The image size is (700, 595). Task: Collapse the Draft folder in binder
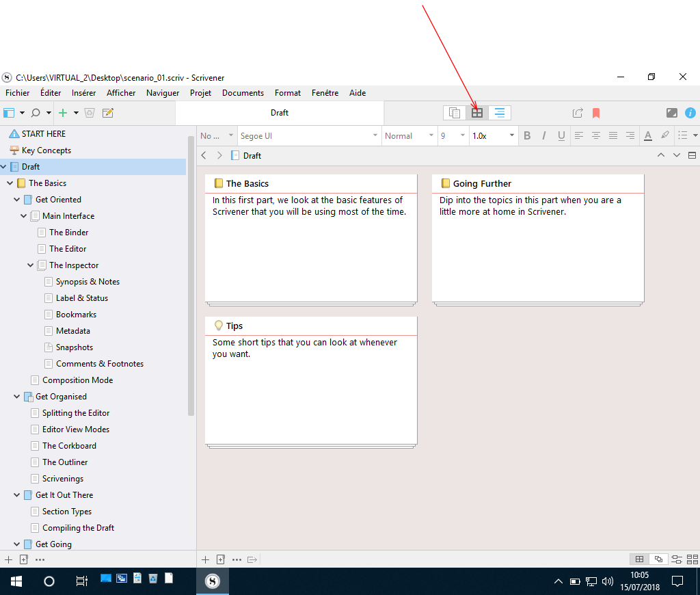click(x=3, y=167)
